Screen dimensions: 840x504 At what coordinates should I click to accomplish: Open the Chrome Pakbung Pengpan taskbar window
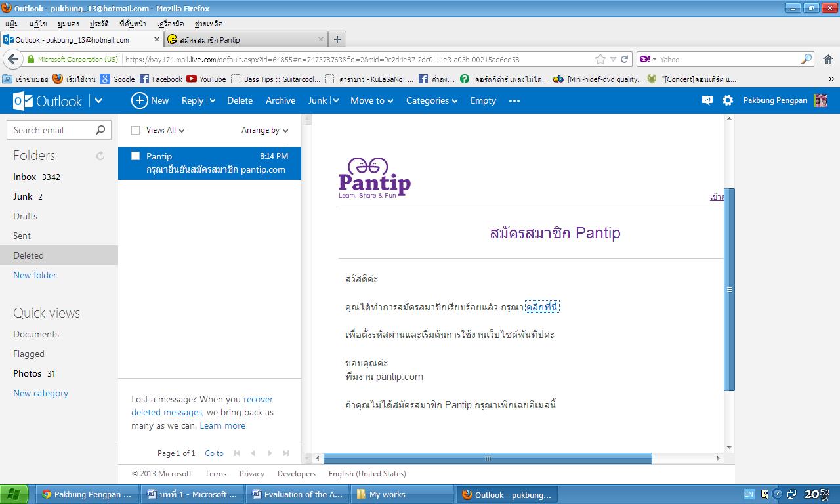pos(87,494)
